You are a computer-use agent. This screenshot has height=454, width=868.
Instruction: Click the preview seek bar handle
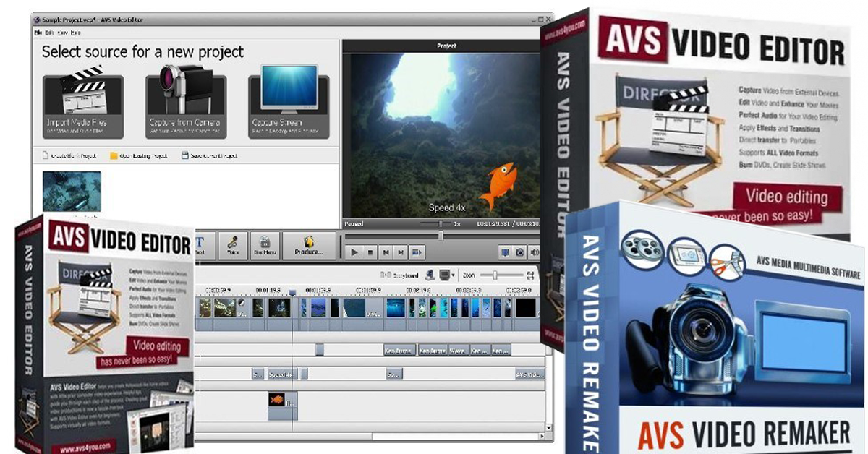pyautogui.click(x=440, y=236)
